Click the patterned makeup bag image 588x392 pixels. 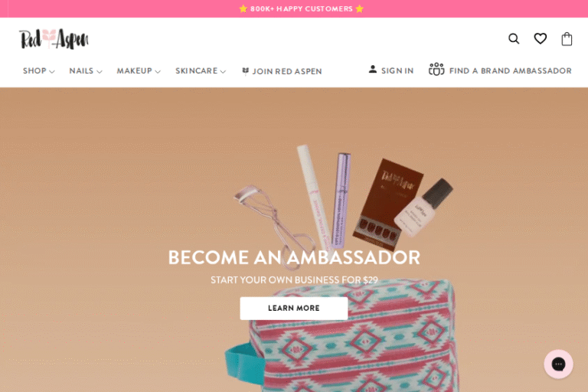click(341, 338)
